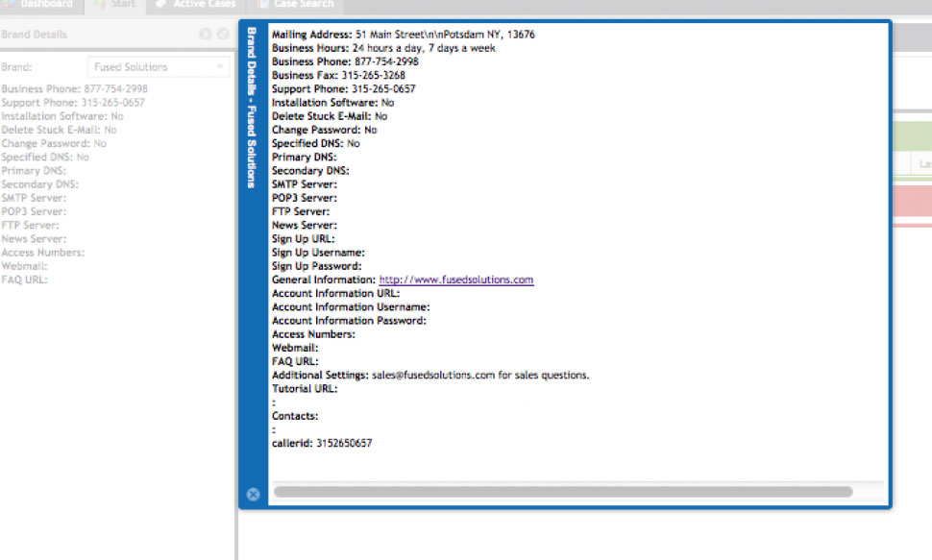Click the 'Sign Up Username:' line

coord(318,253)
